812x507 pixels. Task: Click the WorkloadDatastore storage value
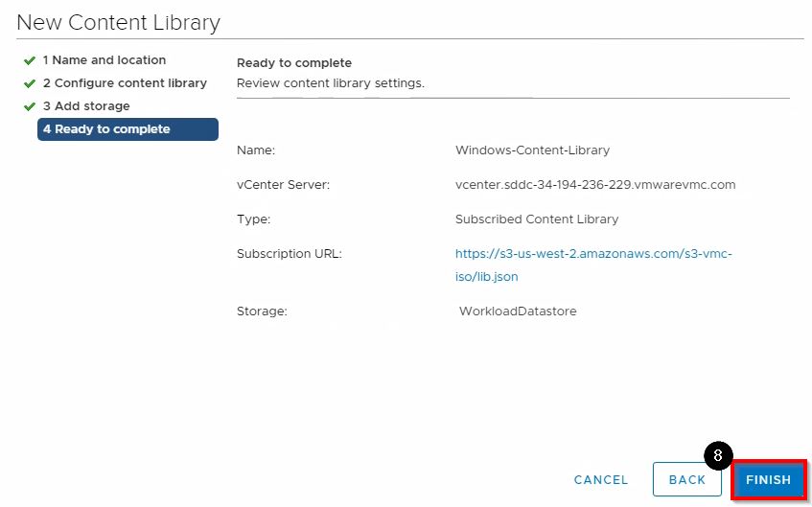(518, 311)
